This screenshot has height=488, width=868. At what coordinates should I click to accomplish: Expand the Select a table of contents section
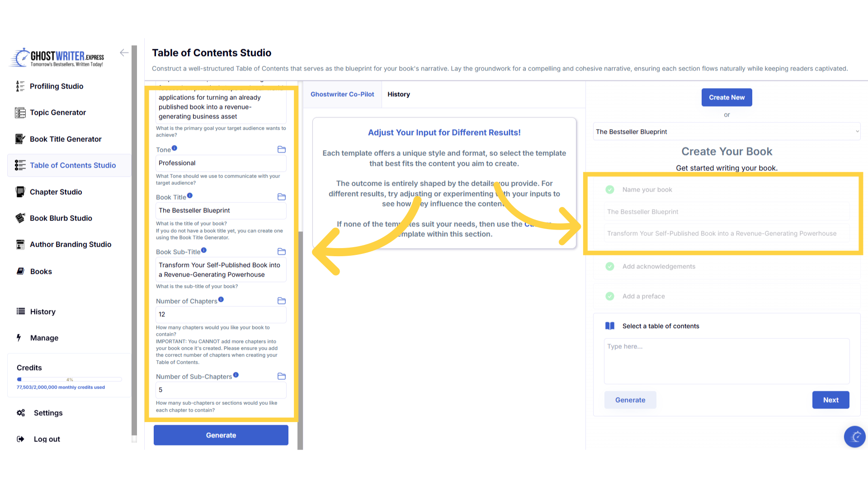click(660, 326)
